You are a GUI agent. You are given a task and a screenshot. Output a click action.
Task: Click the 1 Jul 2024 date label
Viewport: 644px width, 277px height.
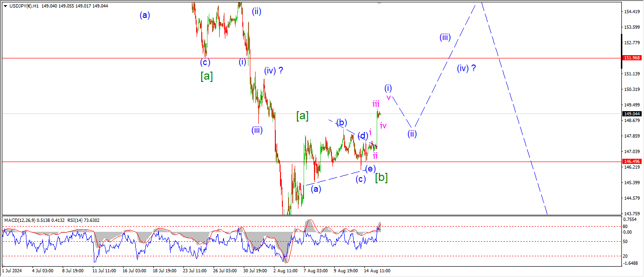(x=12, y=271)
